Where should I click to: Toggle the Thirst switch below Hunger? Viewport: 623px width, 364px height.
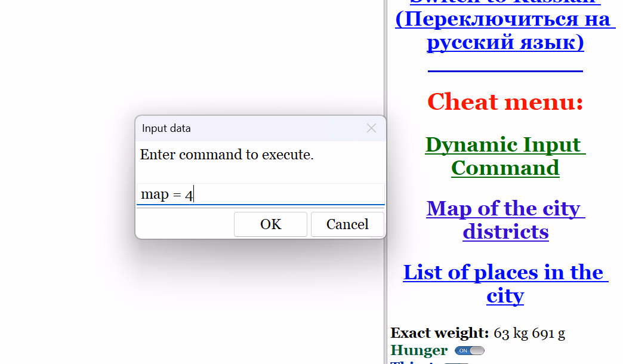point(457,362)
